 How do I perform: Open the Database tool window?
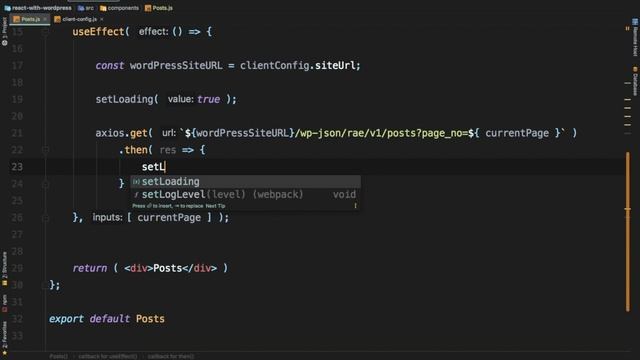(x=635, y=82)
